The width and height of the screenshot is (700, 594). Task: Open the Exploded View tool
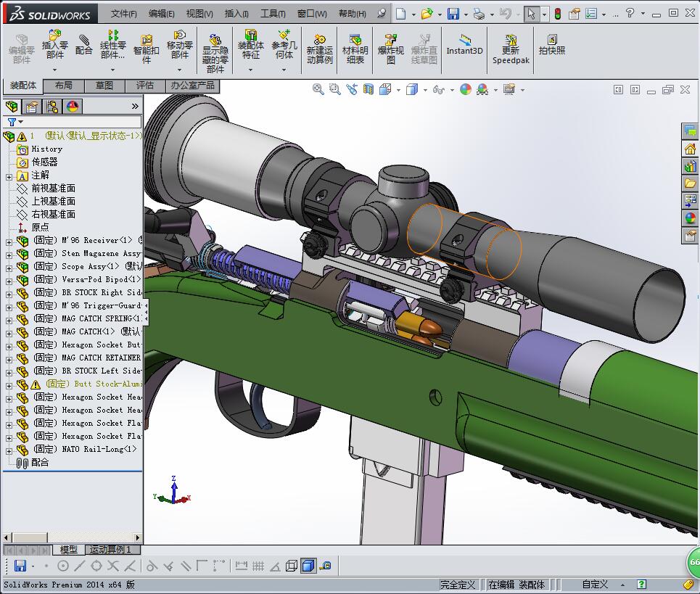click(391, 49)
